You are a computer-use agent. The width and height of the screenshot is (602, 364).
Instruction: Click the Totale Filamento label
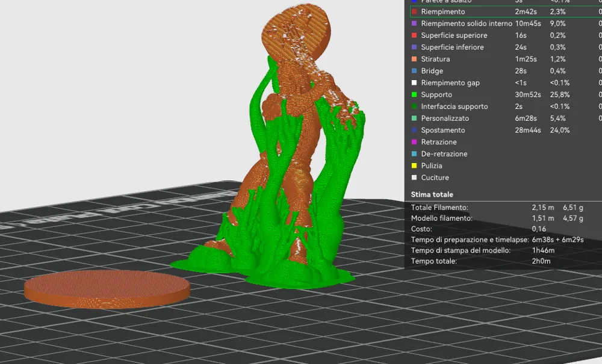[x=439, y=208]
